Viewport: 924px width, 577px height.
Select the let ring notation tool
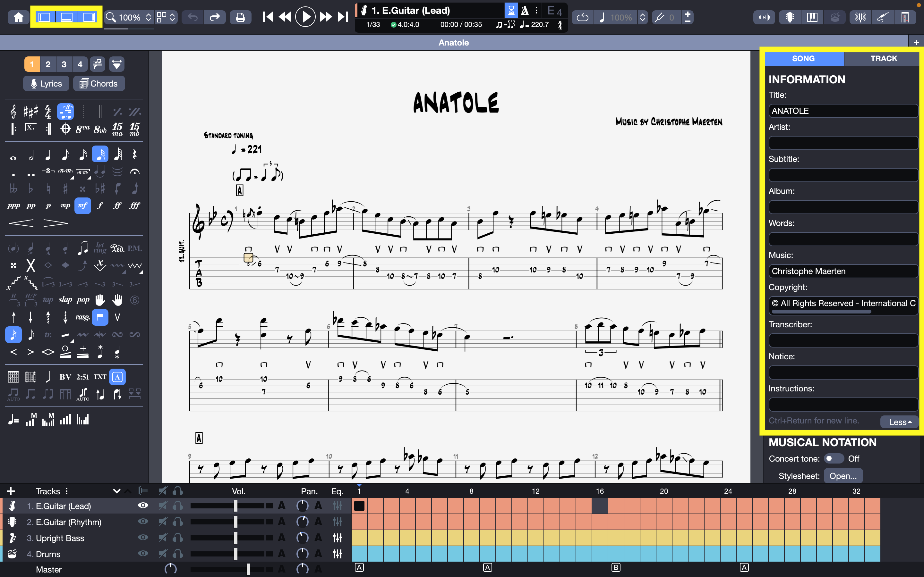pyautogui.click(x=99, y=247)
